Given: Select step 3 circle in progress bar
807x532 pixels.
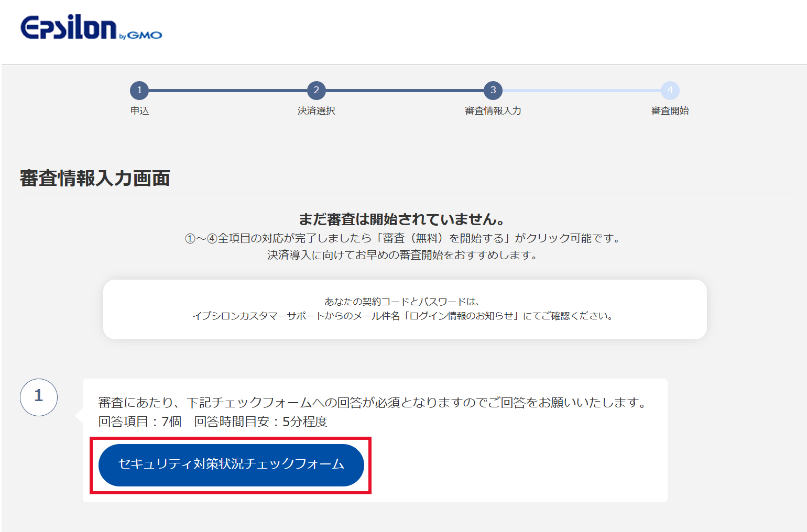Looking at the screenshot, I should pos(493,91).
